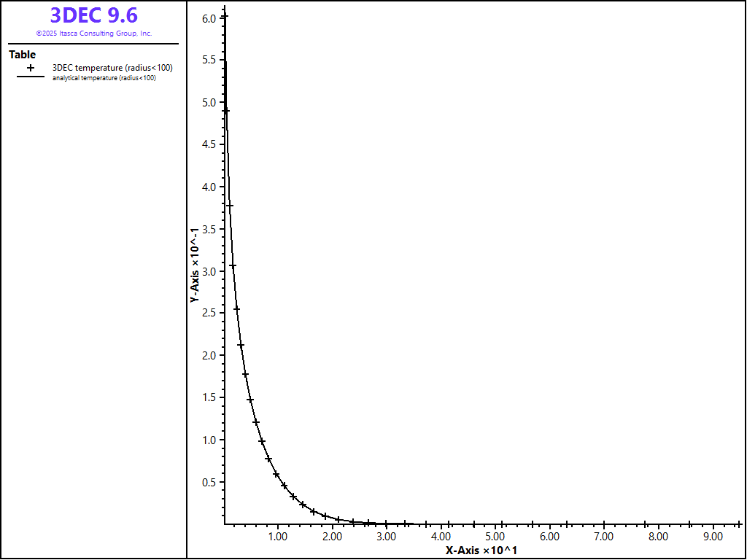Click the plus marker symbol in the legend
This screenshot has width=747, height=560.
pyautogui.click(x=31, y=68)
